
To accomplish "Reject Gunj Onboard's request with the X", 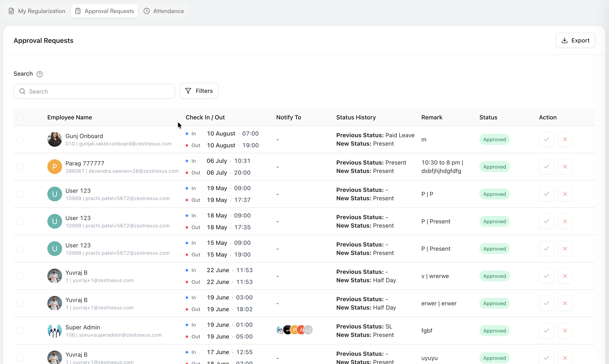I will click(x=565, y=139).
